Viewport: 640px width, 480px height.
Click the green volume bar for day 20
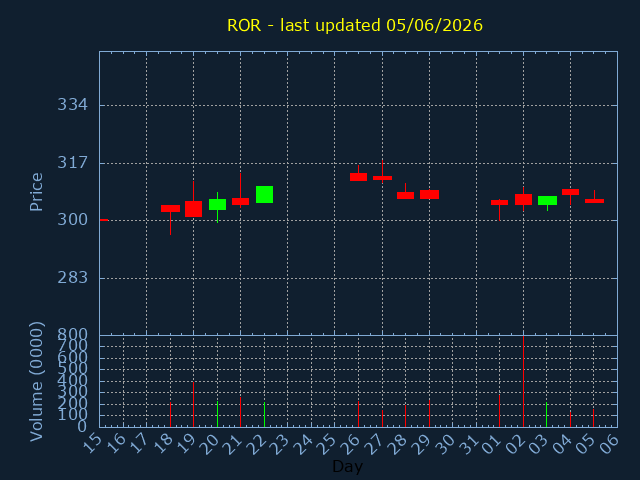pyautogui.click(x=218, y=414)
